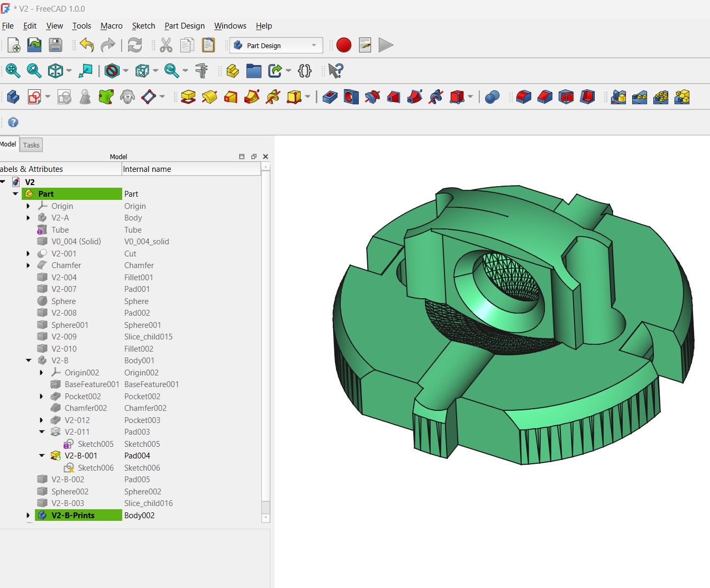Click the Create Sketch icon
This screenshot has height=588, width=710.
[x=34, y=97]
